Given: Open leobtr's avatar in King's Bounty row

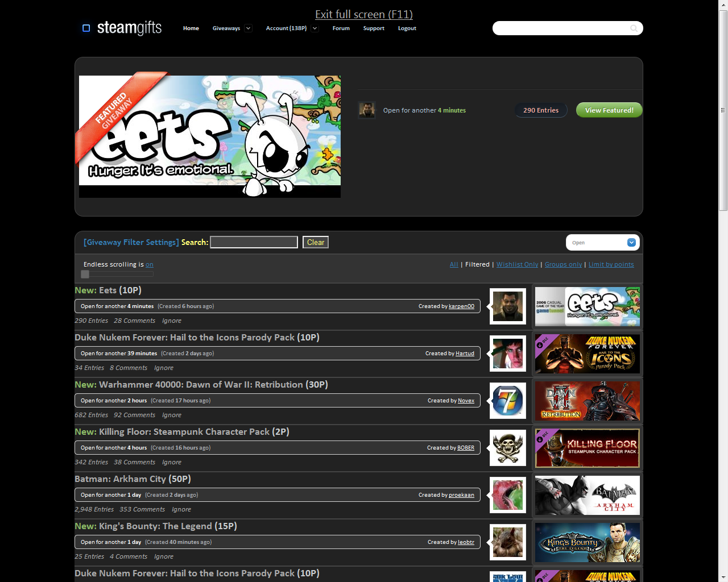Looking at the screenshot, I should click(508, 542).
